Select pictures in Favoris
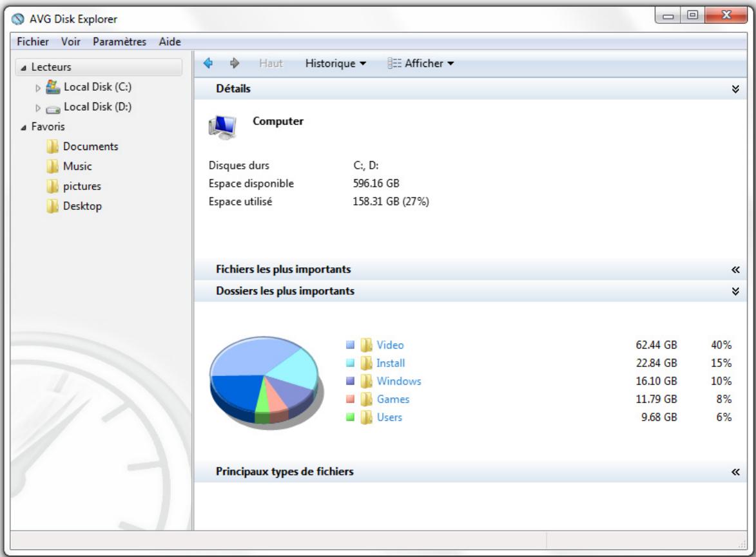 click(x=82, y=186)
